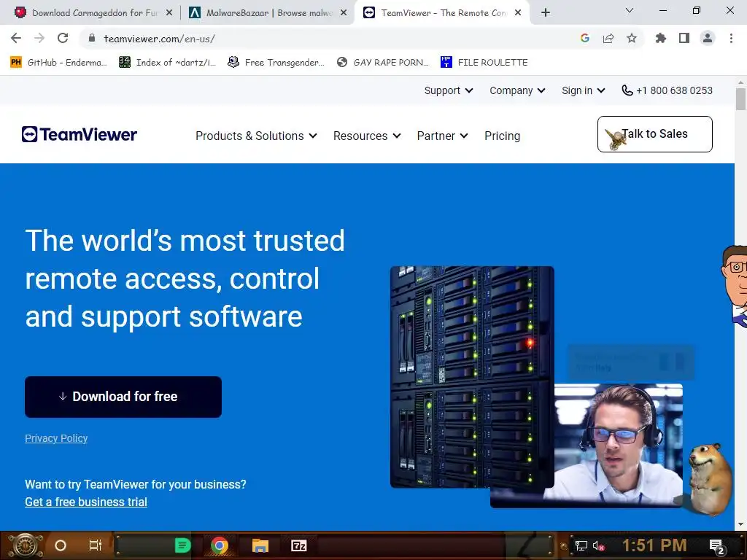Open the FILE ROULETTE bookmark
The width and height of the screenshot is (747, 560).
coord(484,63)
